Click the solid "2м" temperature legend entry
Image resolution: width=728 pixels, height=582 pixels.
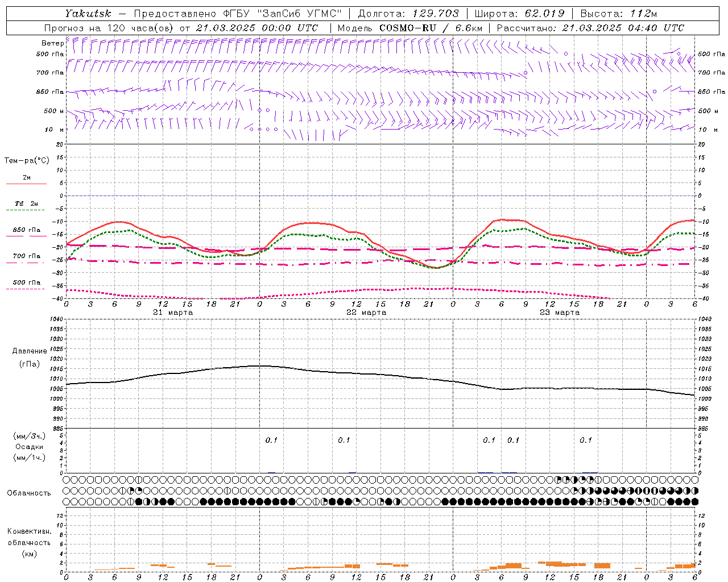click(27, 177)
